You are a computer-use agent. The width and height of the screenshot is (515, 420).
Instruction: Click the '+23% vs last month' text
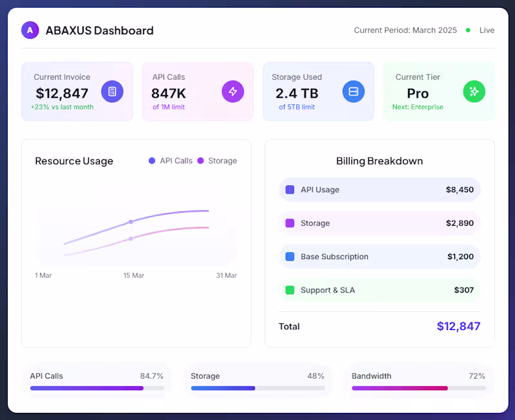(62, 107)
